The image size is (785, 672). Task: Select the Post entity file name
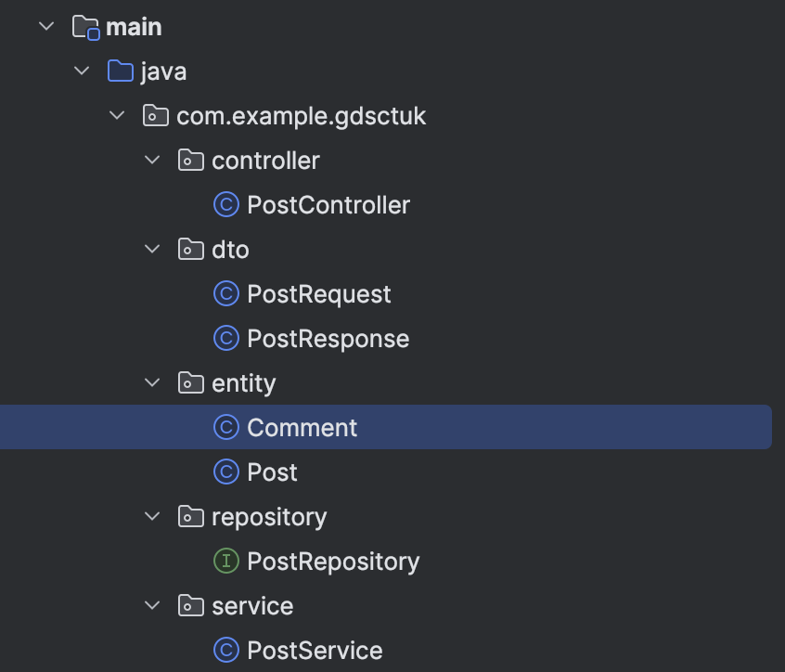[x=272, y=472]
